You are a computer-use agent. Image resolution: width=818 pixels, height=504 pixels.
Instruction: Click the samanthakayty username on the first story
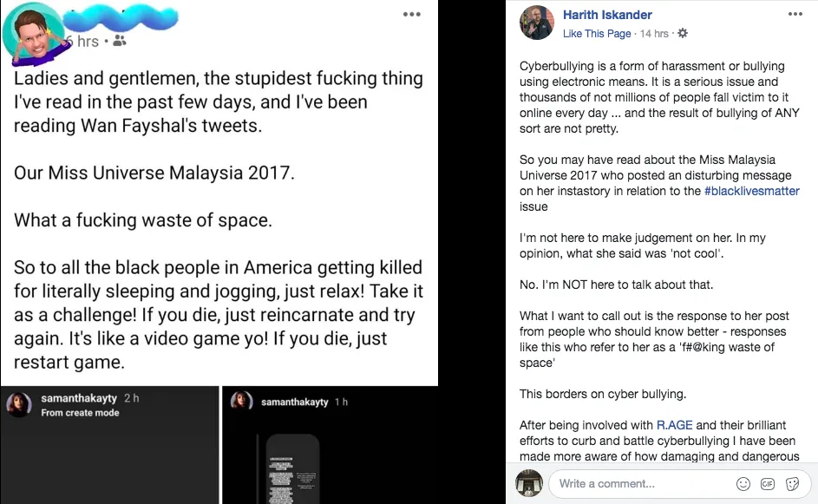pos(77,398)
